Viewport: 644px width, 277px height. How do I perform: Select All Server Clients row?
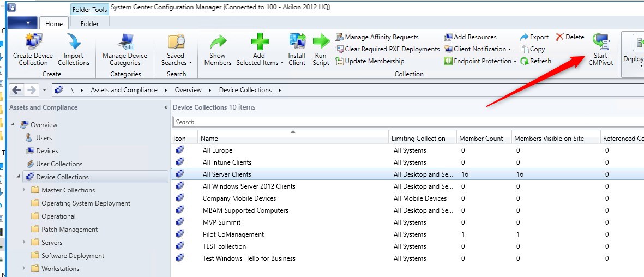[407, 174]
